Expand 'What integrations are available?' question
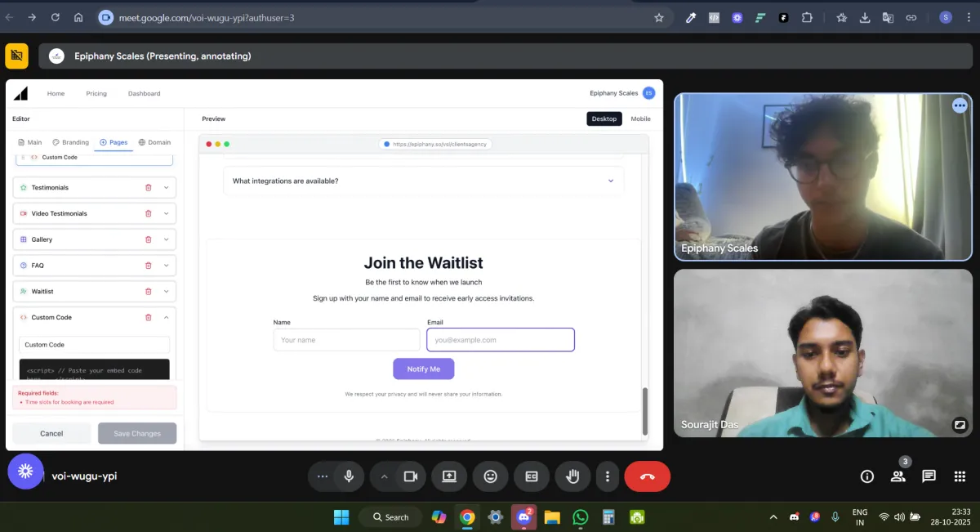This screenshot has height=532, width=980. coord(423,181)
